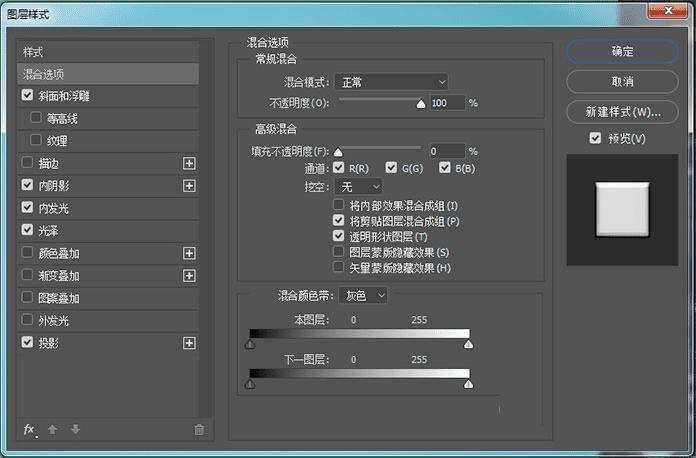The image size is (696, 458).
Task: Open the fx effects menu icon
Action: click(x=29, y=430)
